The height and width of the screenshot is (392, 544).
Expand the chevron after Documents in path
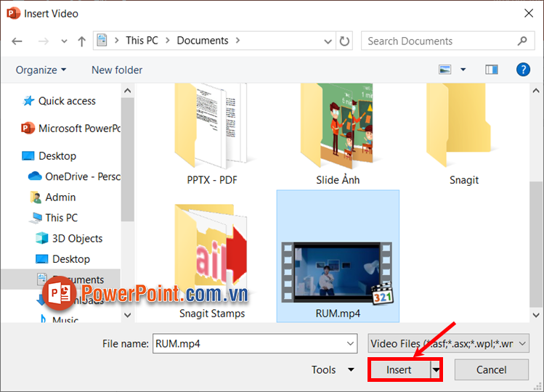[238, 40]
